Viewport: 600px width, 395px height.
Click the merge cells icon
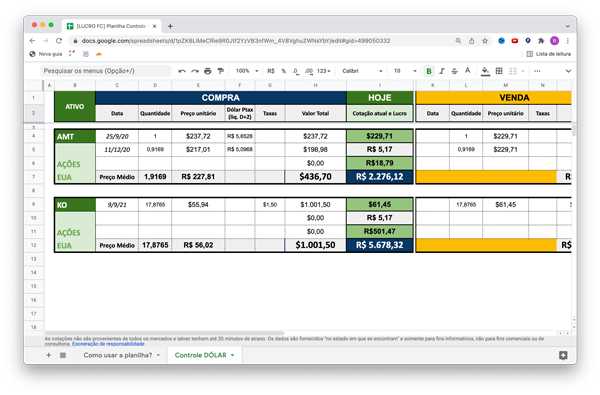click(513, 71)
